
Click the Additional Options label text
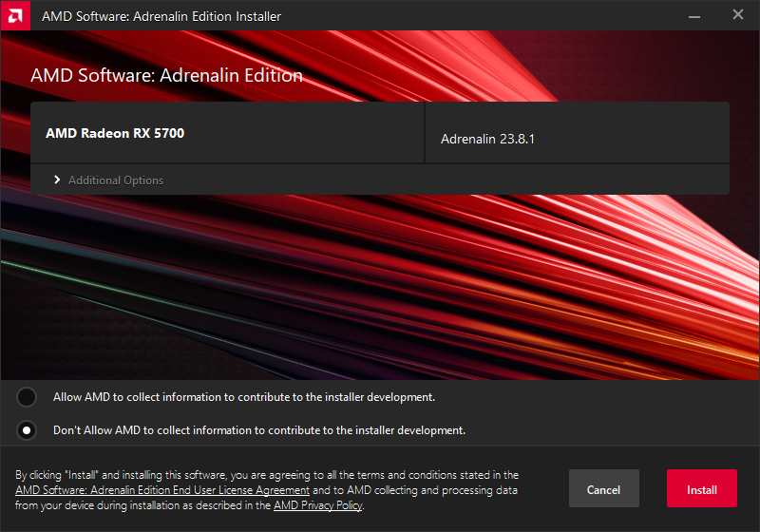tap(116, 180)
